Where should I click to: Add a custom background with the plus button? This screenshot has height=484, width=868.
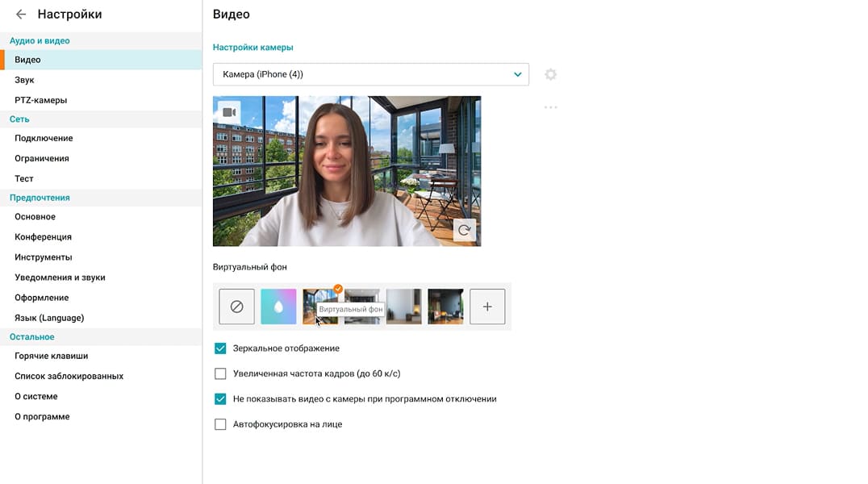click(487, 307)
